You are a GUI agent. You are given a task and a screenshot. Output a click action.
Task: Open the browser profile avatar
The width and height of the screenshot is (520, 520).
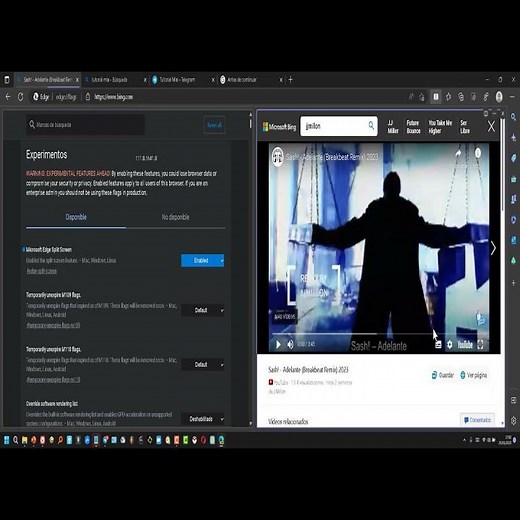tap(499, 97)
